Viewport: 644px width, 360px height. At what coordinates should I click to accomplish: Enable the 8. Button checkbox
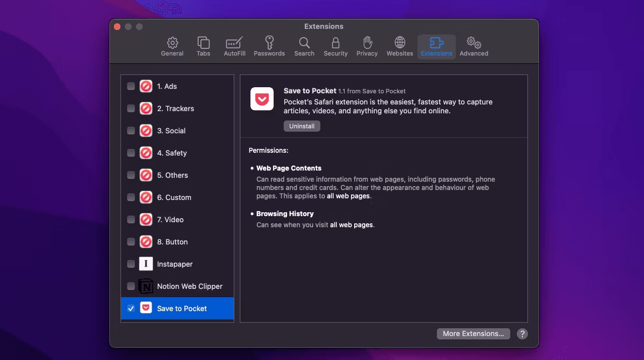[x=131, y=242]
